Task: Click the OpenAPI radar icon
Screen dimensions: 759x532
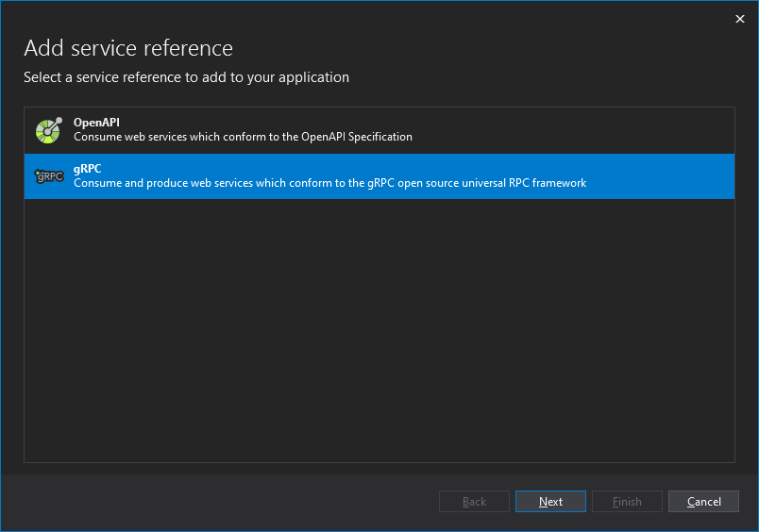Action: 49,130
